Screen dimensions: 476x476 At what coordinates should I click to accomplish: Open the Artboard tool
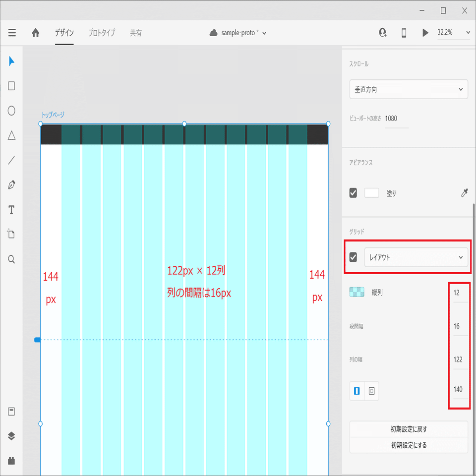point(11,235)
